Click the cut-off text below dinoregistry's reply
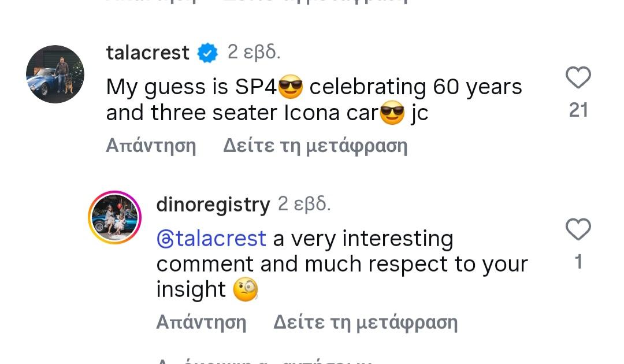The height and width of the screenshot is (364, 624). click(266, 359)
